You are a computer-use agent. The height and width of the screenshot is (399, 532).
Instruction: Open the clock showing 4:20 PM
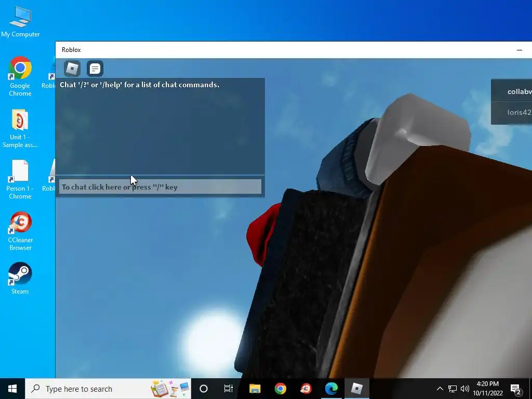(x=487, y=389)
